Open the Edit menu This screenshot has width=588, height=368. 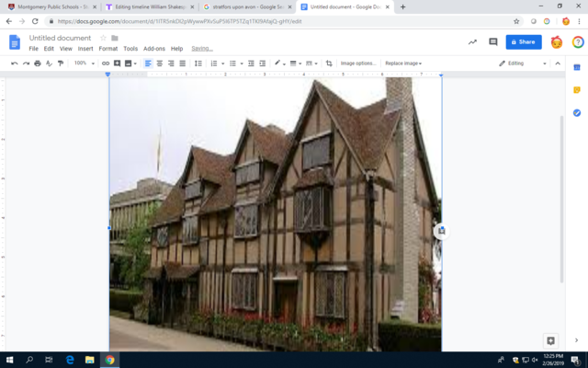pos(49,49)
